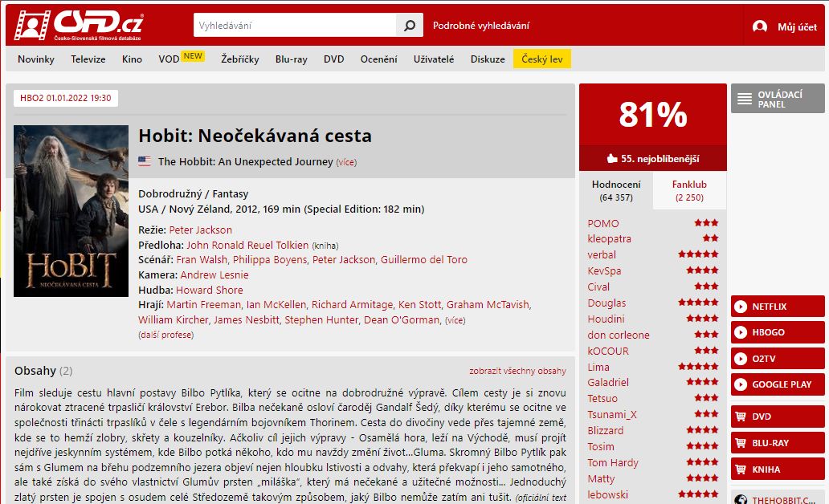Open user Galadriel's profile

[x=608, y=383]
